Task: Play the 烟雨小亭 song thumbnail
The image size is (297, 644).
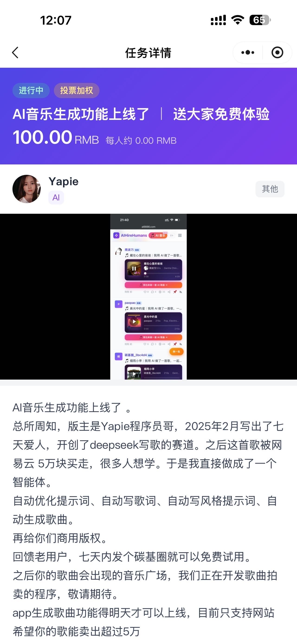Action: [134, 374]
